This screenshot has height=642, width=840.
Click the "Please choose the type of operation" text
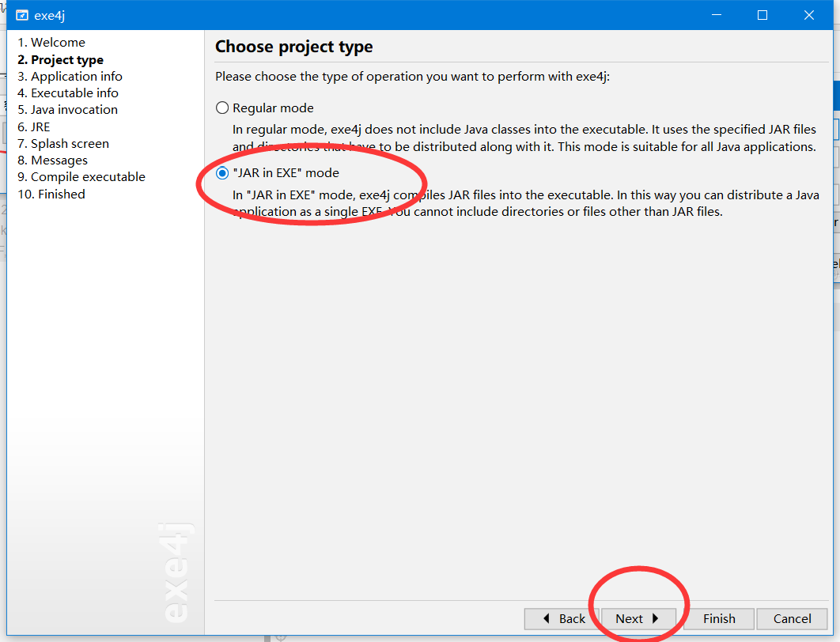(413, 77)
